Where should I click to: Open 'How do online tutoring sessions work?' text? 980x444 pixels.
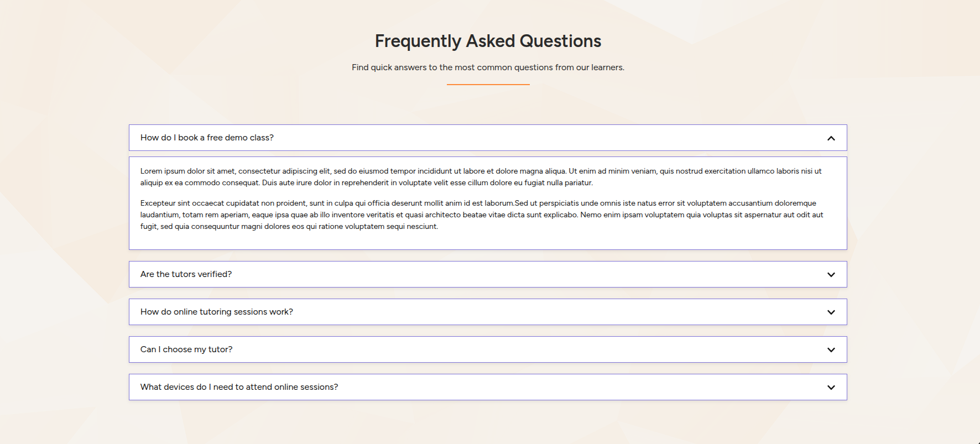pos(216,312)
